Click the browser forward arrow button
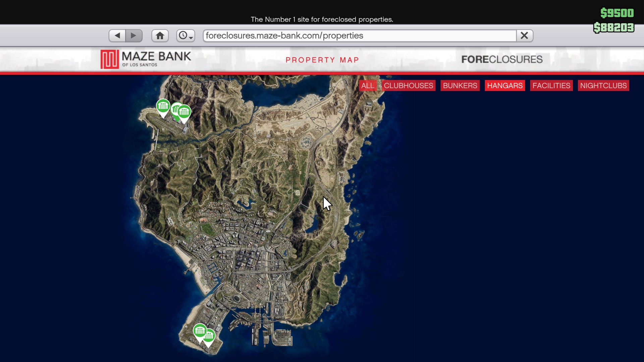The width and height of the screenshot is (644, 362). click(x=134, y=36)
